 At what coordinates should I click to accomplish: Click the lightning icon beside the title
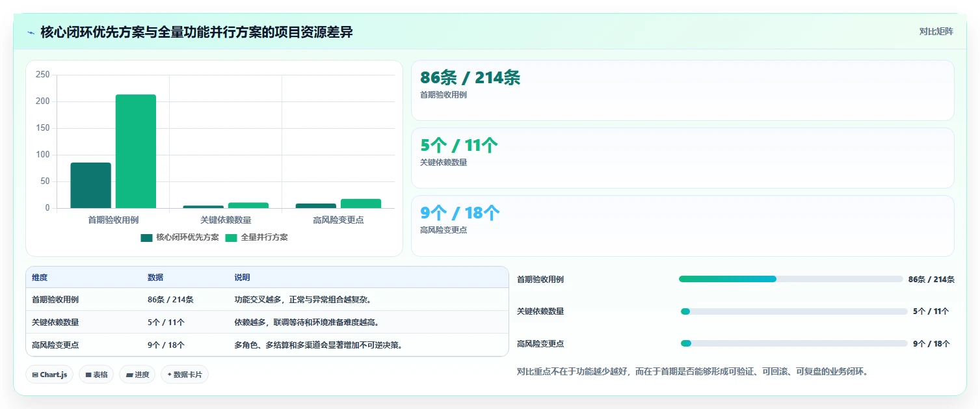(x=31, y=32)
